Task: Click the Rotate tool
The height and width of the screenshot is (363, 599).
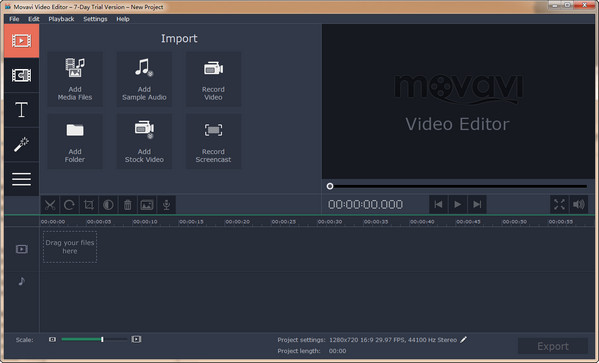Action: click(x=69, y=205)
